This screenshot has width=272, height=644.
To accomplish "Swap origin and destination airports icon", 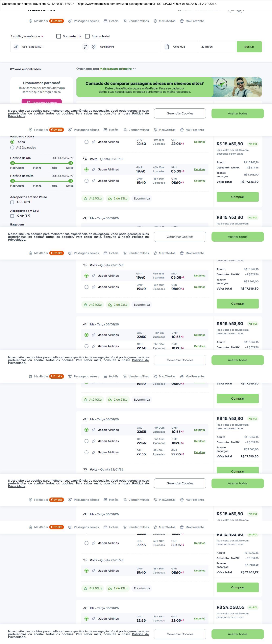I will coord(85,47).
